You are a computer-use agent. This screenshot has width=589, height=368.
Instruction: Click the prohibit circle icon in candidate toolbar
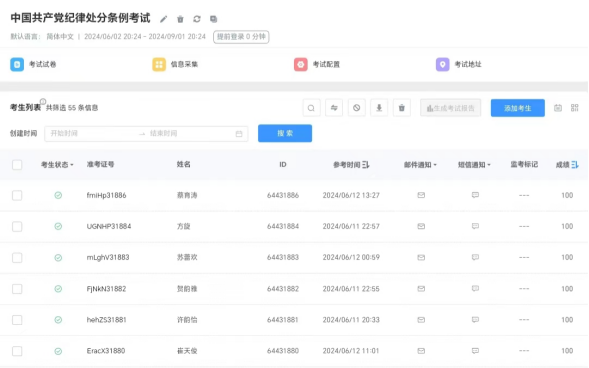[356, 108]
